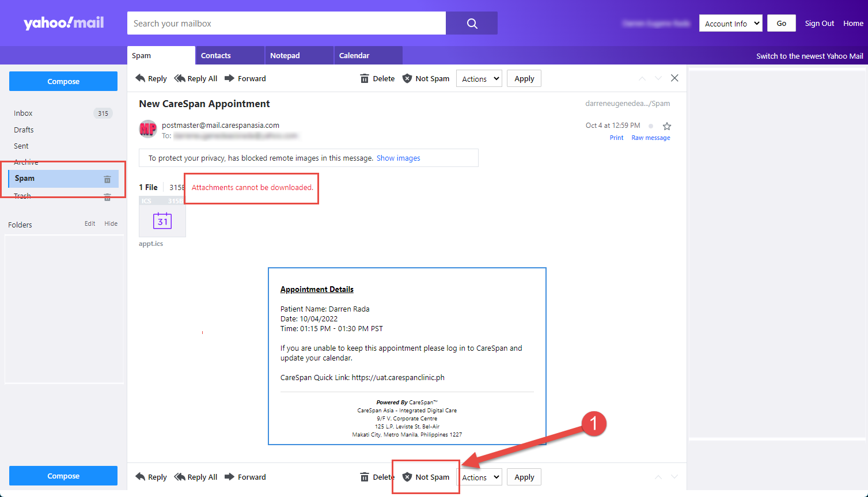Click Edit next to Folders

[90, 223]
